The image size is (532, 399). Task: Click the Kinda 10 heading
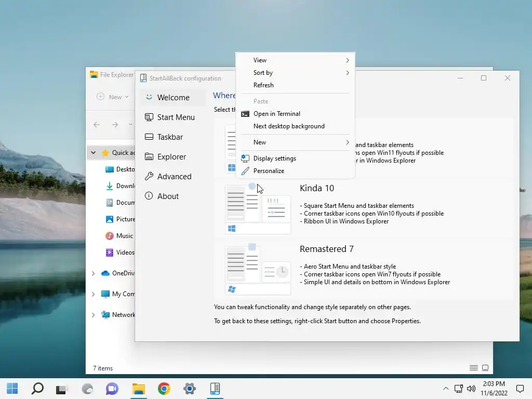tap(316, 188)
